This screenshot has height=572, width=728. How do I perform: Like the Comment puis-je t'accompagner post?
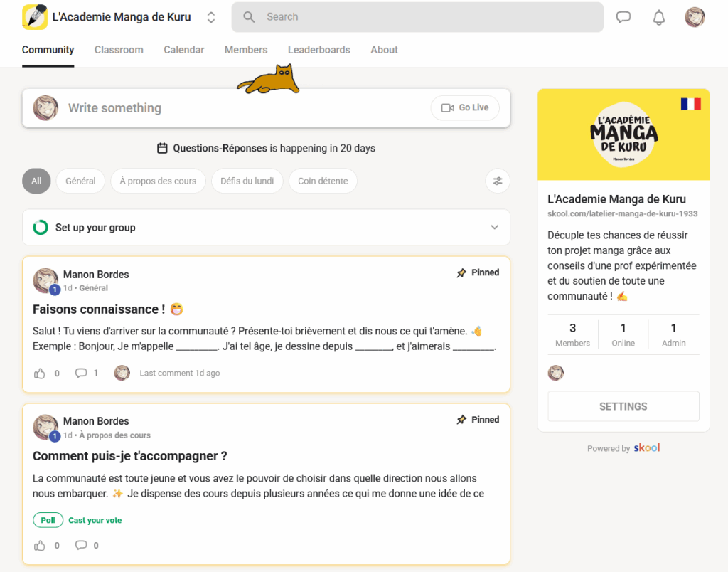click(x=40, y=545)
